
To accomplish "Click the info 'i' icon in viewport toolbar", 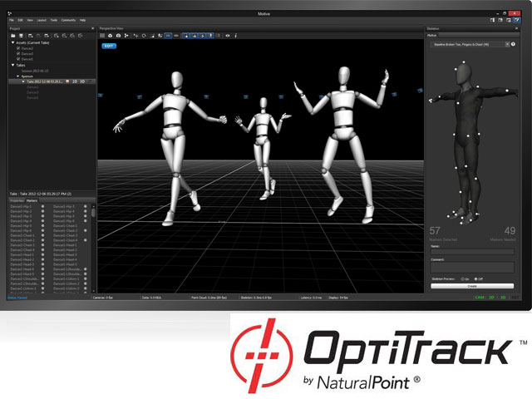I will coord(236,36).
